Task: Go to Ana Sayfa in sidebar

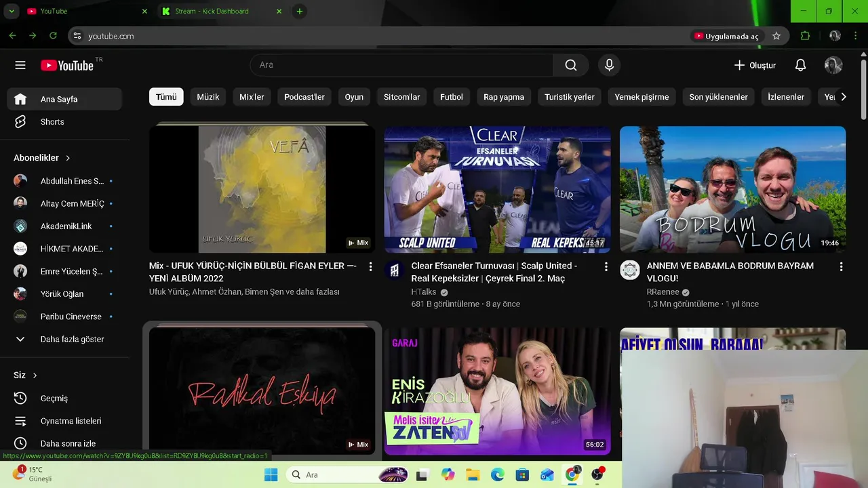Action: pos(64,99)
